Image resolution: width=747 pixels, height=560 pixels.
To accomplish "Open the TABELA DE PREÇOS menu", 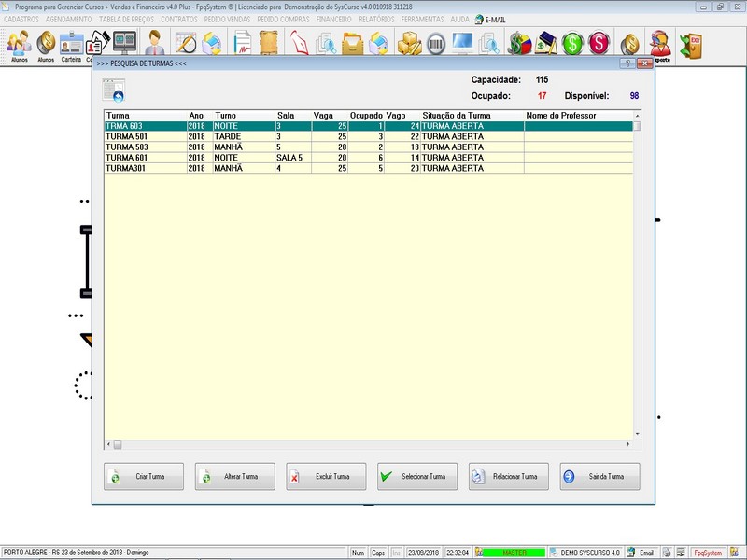I will point(126,20).
